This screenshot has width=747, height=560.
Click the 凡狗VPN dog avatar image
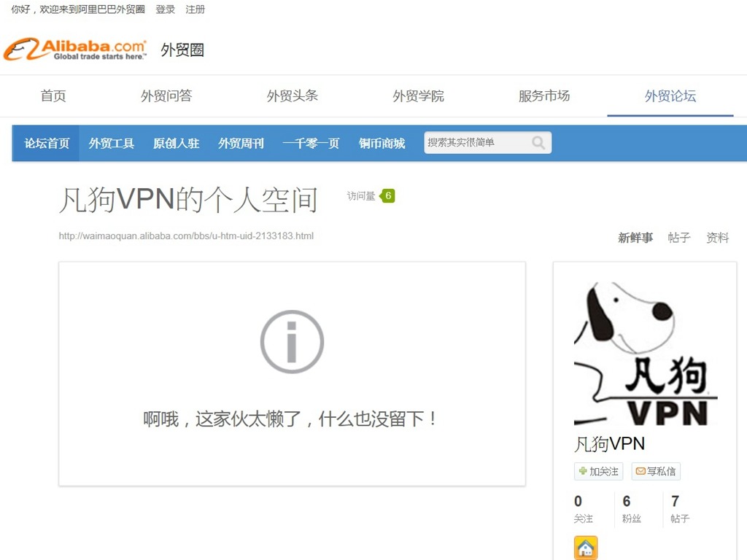(x=645, y=353)
